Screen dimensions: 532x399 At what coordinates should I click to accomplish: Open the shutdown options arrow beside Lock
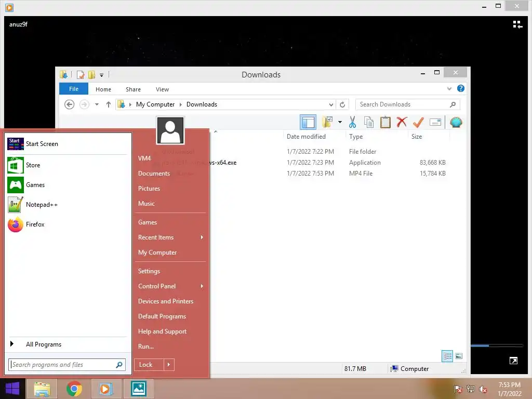pos(169,365)
